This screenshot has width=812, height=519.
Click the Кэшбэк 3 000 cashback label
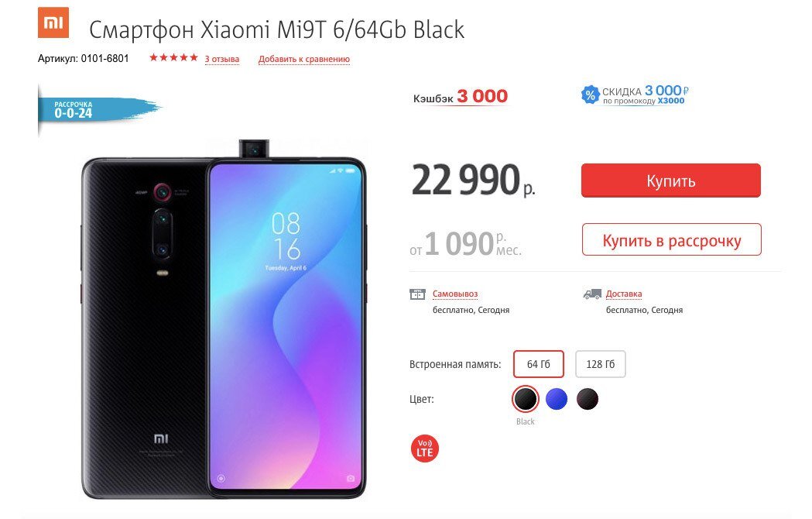coord(461,96)
